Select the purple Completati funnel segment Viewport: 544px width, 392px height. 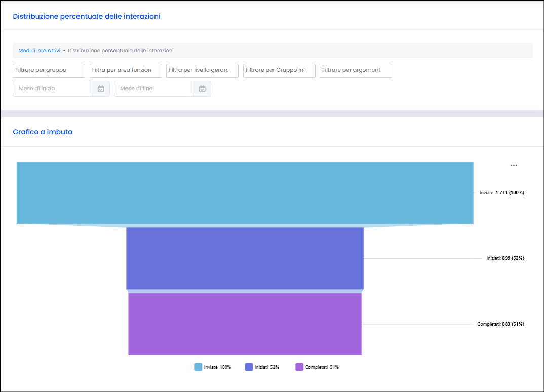pos(245,324)
